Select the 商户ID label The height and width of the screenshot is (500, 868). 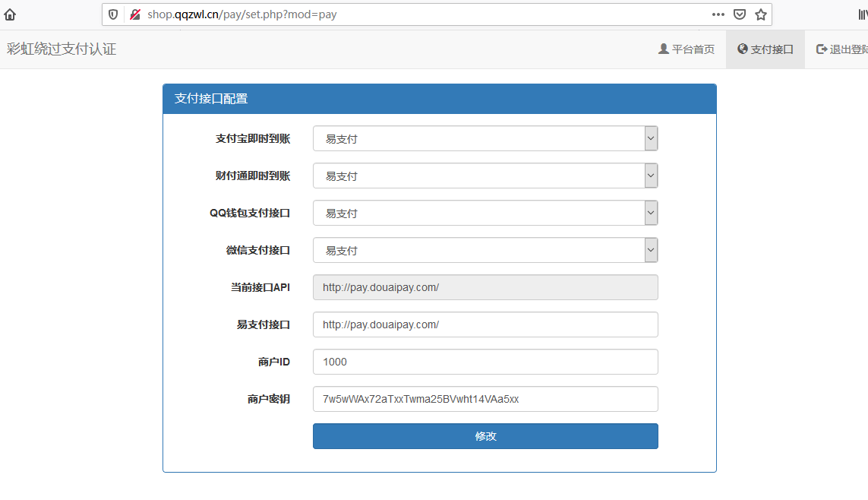pos(274,362)
